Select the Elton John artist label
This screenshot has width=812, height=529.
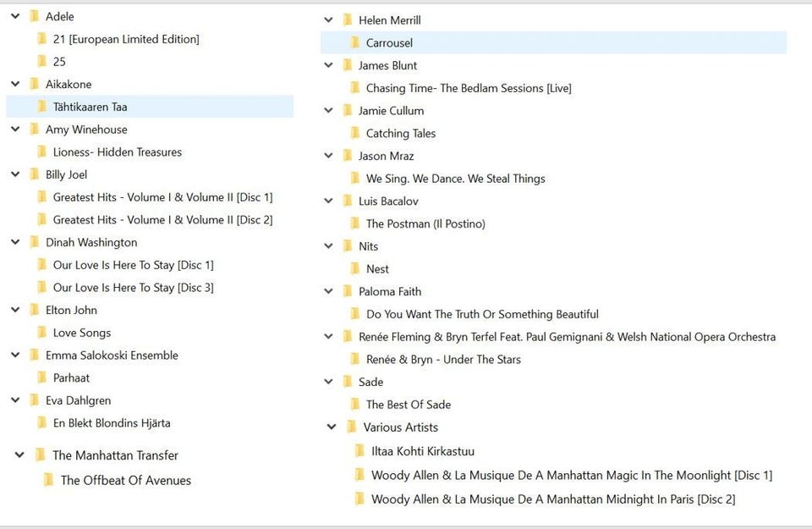[x=71, y=310]
